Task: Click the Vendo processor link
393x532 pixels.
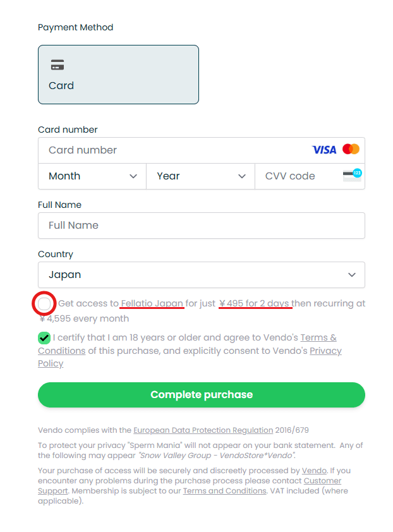Action: point(314,471)
